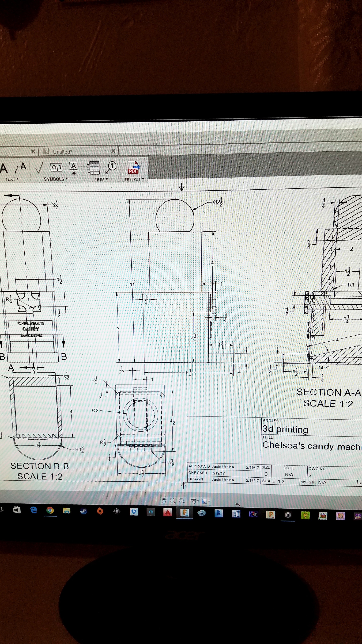362x644 pixels.
Task: Open the BOM dropdown menu
Action: point(101,179)
